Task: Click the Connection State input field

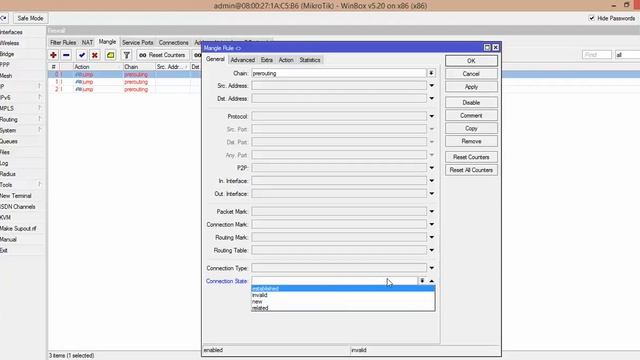Action: point(334,281)
